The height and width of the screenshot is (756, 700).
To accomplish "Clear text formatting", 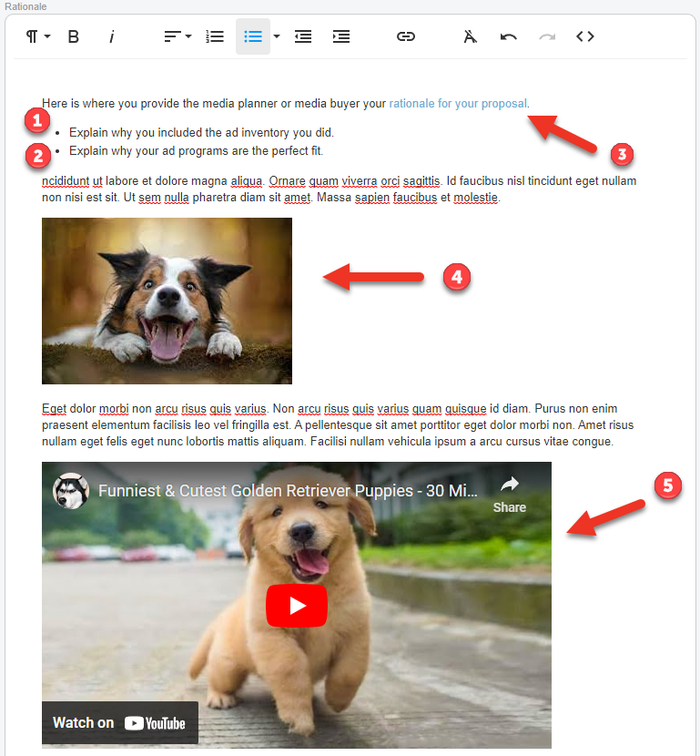I will 470,36.
